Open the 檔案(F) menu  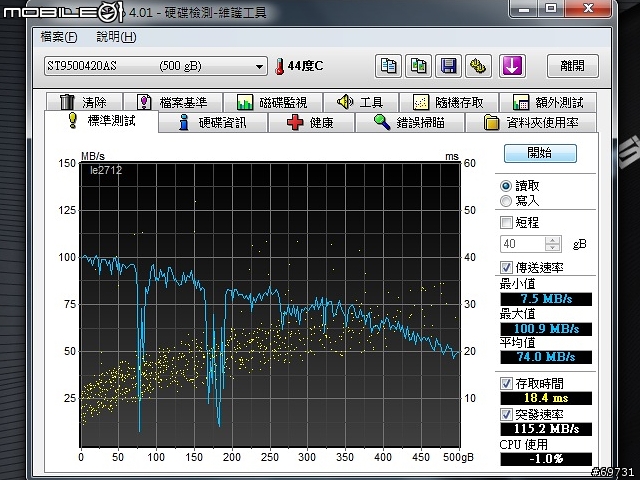coord(59,37)
